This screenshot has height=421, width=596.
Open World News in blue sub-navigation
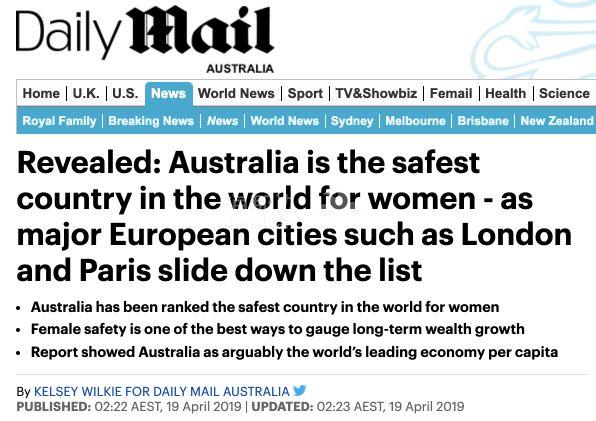[284, 121]
